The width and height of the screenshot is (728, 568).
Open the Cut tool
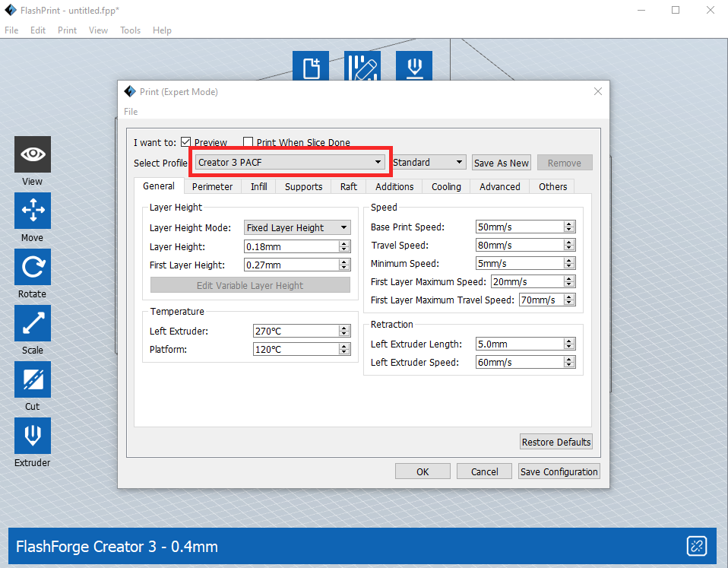click(33, 379)
